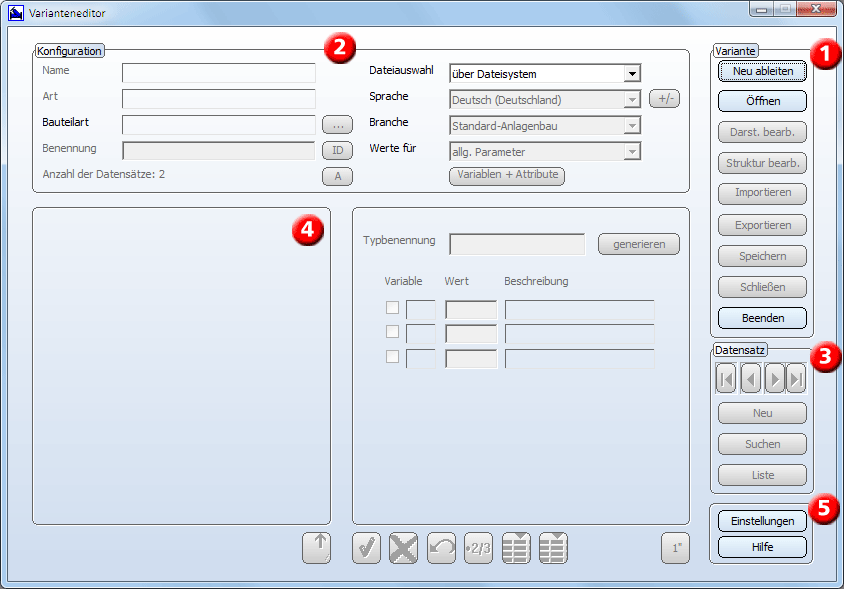Click the second row Wert field
Viewport: 844px width, 589px height.
pos(471,334)
